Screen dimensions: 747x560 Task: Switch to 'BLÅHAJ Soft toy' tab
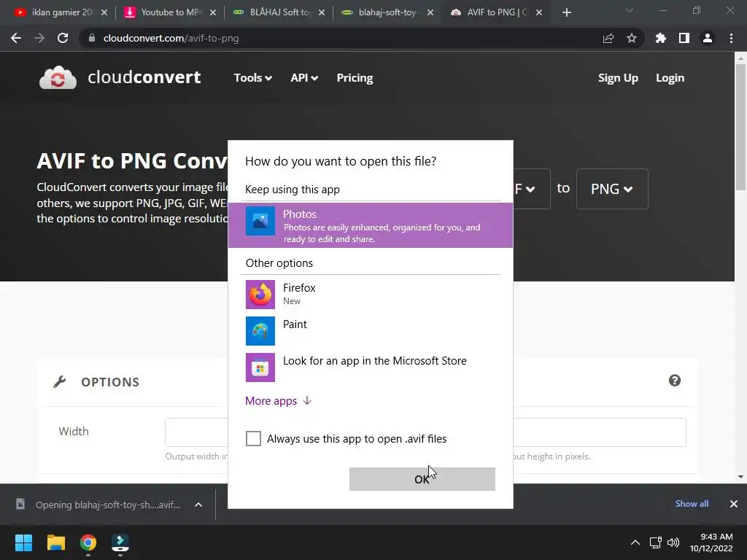[278, 12]
